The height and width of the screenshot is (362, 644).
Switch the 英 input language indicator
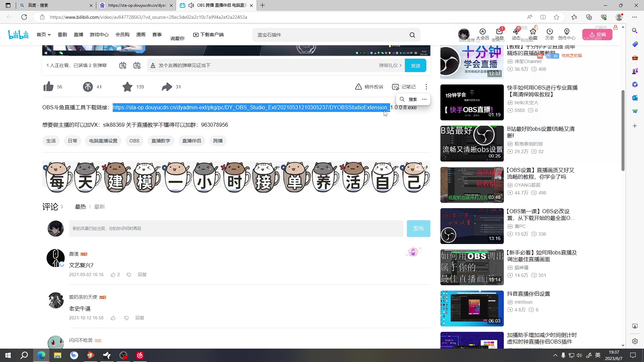(598, 355)
